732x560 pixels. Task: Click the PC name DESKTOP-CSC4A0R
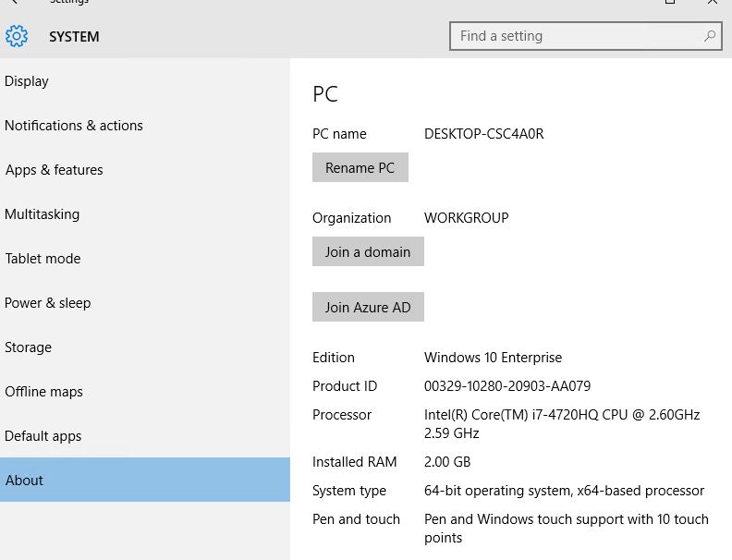483,134
